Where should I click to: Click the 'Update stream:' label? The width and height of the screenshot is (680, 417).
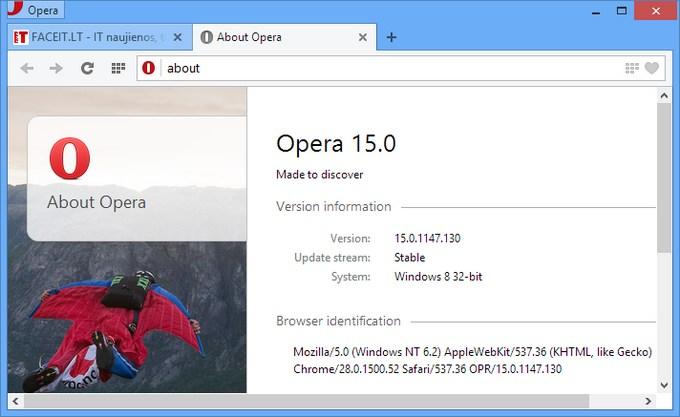[332, 257]
